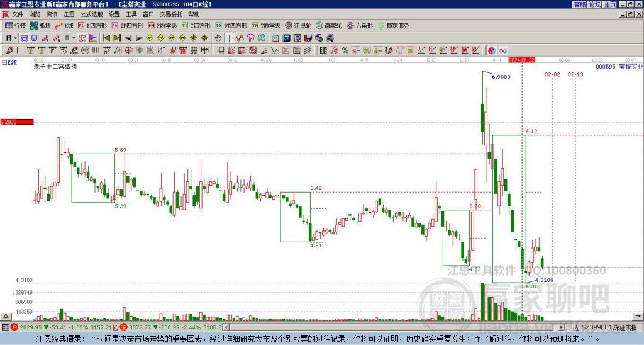
Task: Collapse volume panel with up-triangle button
Action: pyautogui.click(x=6, y=316)
